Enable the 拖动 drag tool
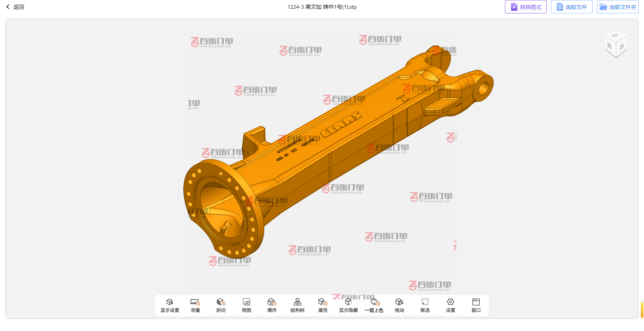Screen dimensions: 644x331 [x=399, y=305]
